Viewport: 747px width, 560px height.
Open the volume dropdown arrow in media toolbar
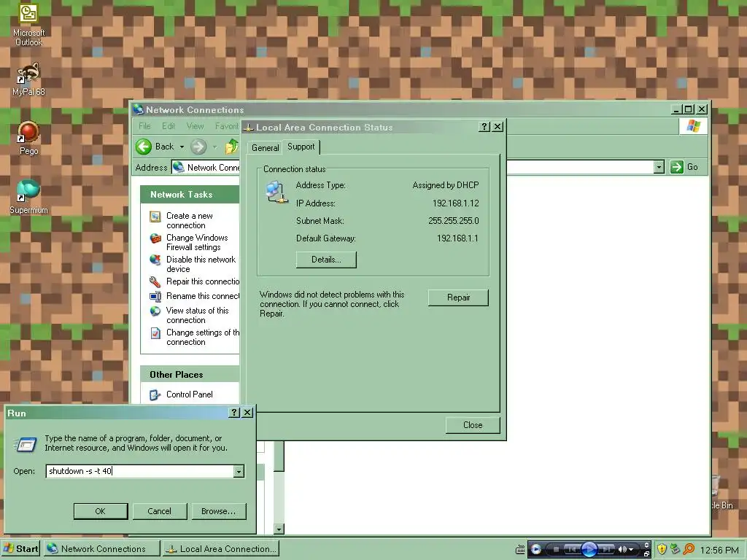click(631, 550)
